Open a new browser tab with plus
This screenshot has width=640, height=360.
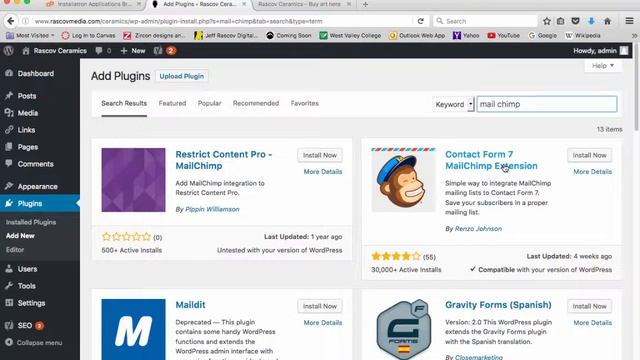(x=365, y=4)
